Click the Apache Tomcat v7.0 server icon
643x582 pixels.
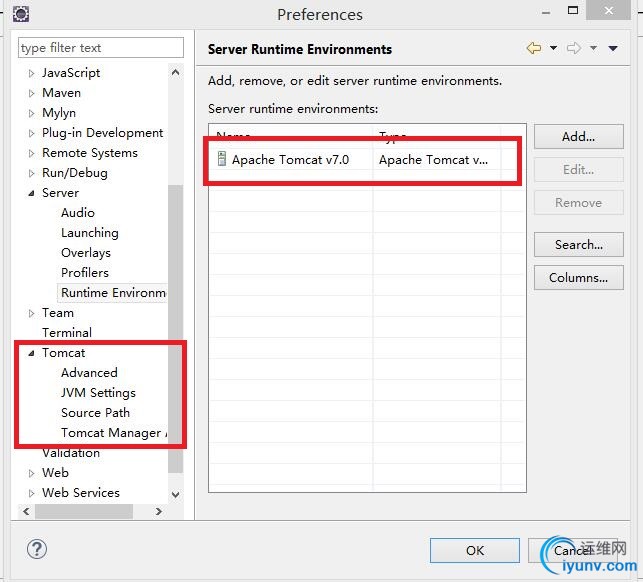click(221, 159)
